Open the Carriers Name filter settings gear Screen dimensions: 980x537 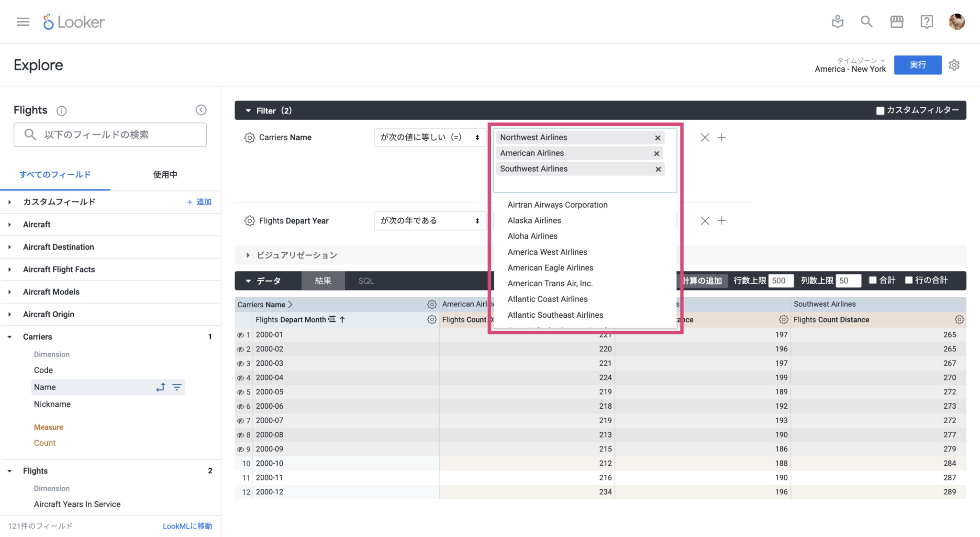[249, 137]
